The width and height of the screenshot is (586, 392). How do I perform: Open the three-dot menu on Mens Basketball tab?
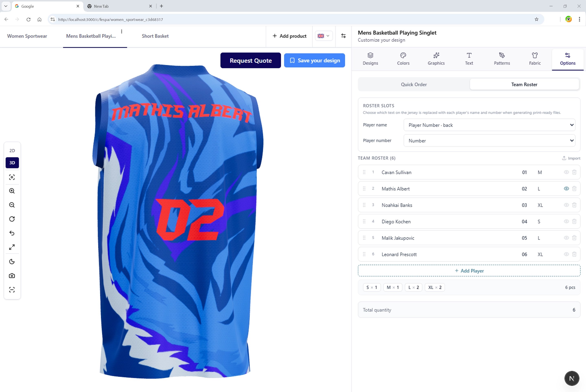[121, 32]
